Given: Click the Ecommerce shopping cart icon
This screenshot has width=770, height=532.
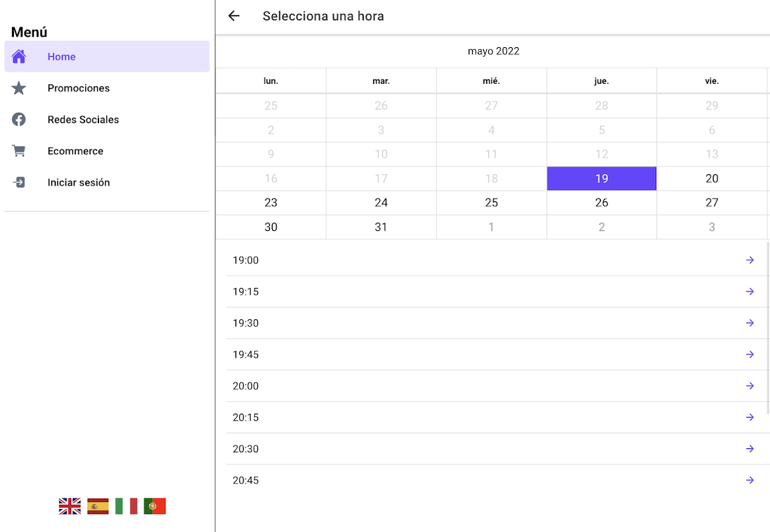Looking at the screenshot, I should click(x=19, y=151).
